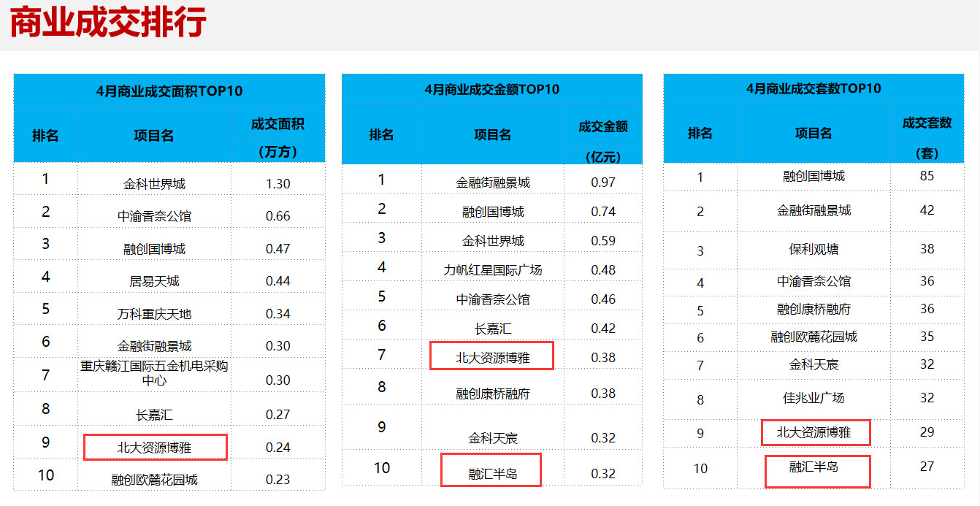Click the value 0.34

pyautogui.click(x=278, y=313)
